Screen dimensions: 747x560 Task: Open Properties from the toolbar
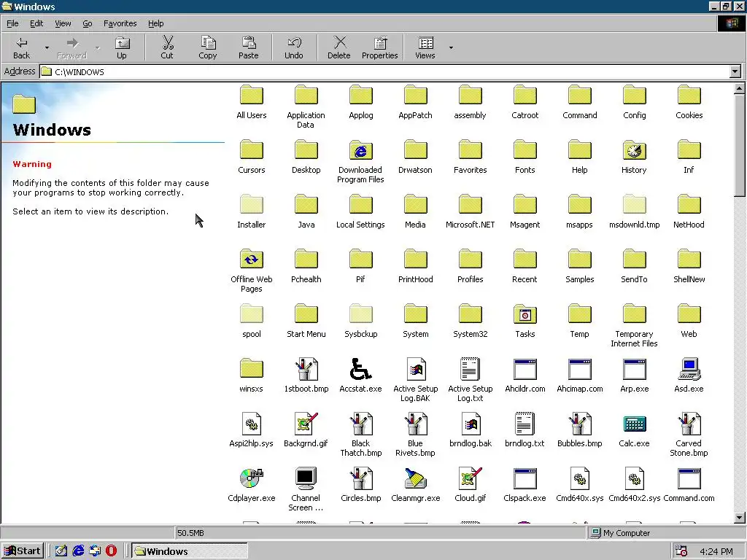coord(379,47)
